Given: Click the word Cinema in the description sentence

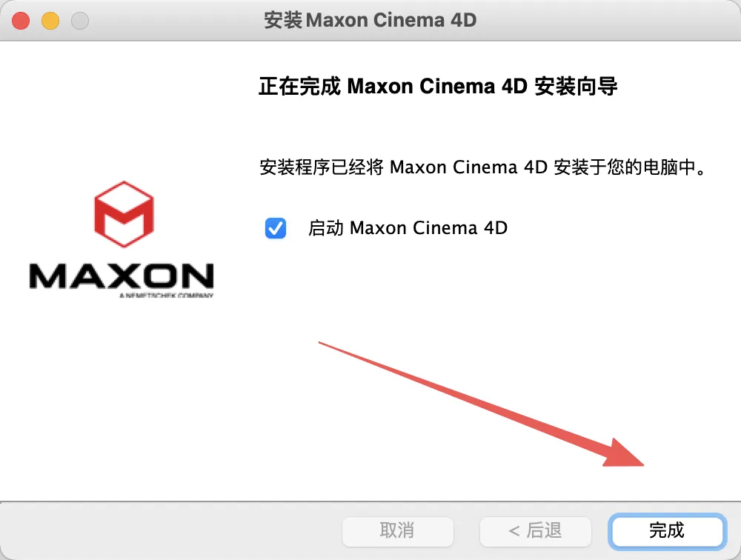Looking at the screenshot, I should coord(485,167).
